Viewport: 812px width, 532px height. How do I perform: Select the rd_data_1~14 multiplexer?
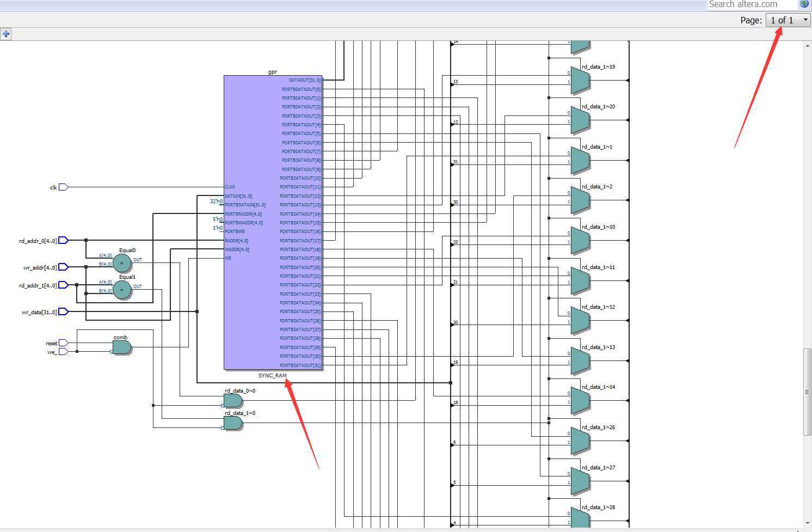pyautogui.click(x=580, y=401)
